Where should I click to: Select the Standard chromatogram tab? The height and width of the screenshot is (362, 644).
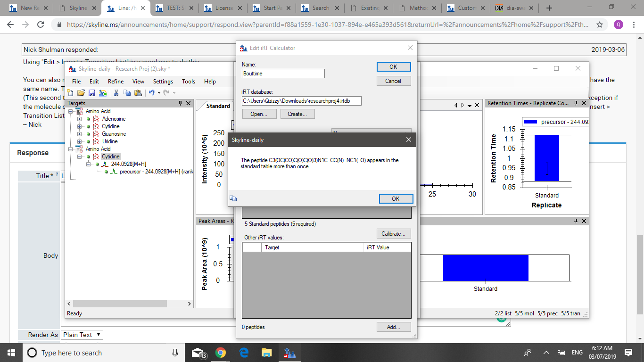tap(218, 106)
